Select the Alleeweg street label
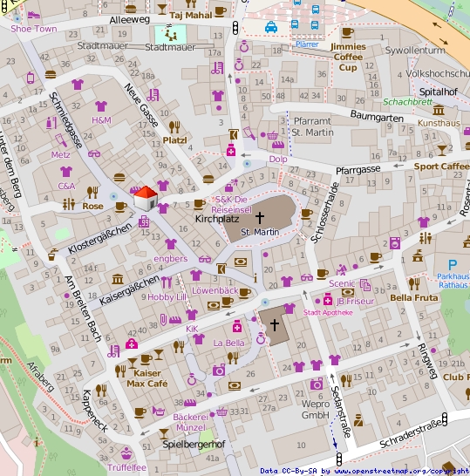Screen dimensions: 470x476 tap(130, 20)
